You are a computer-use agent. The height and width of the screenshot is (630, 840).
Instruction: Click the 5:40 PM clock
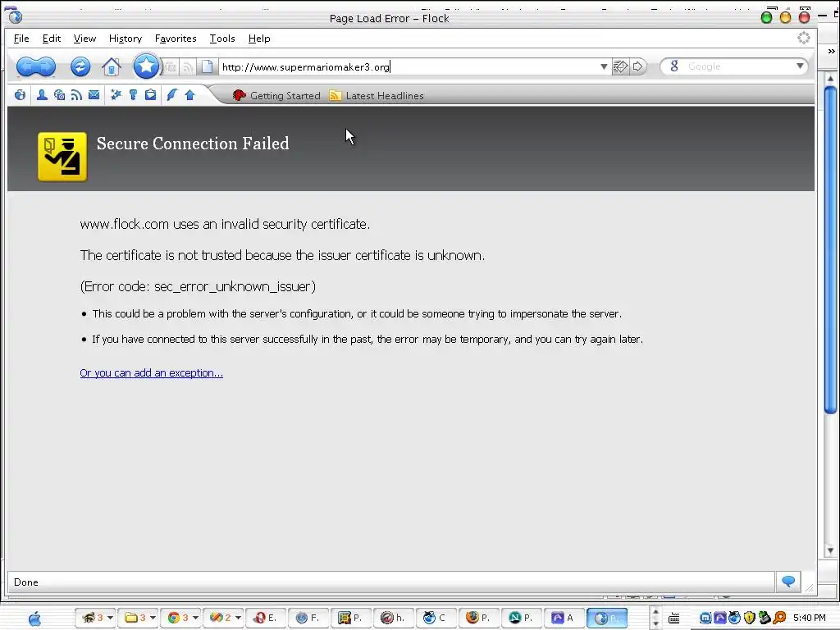coord(810,618)
